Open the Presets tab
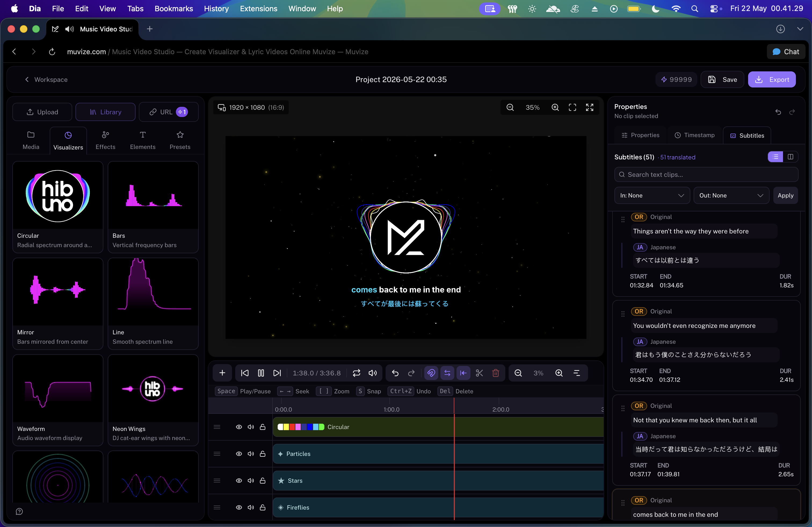This screenshot has height=527, width=812. coord(180,140)
